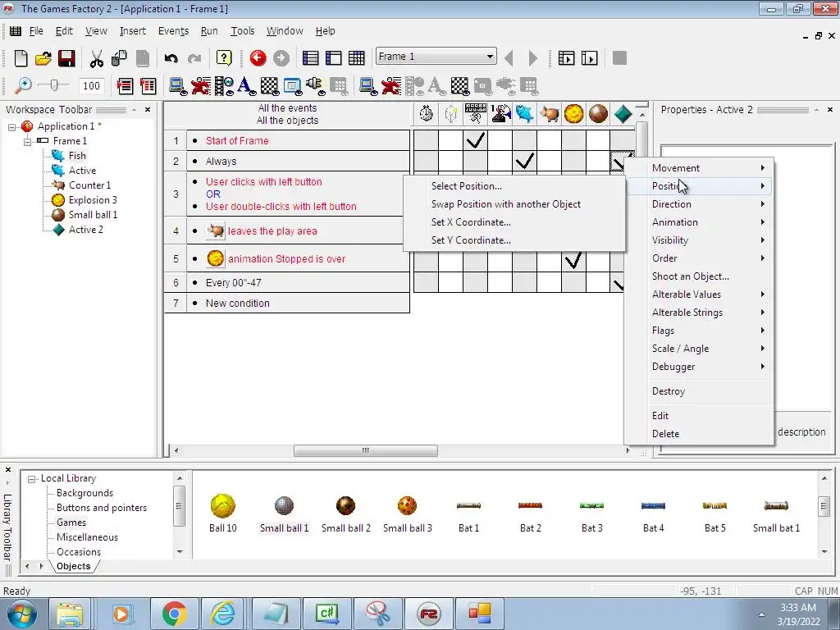Choose Swap Position with another Object
The width and height of the screenshot is (840, 630).
[514, 204]
